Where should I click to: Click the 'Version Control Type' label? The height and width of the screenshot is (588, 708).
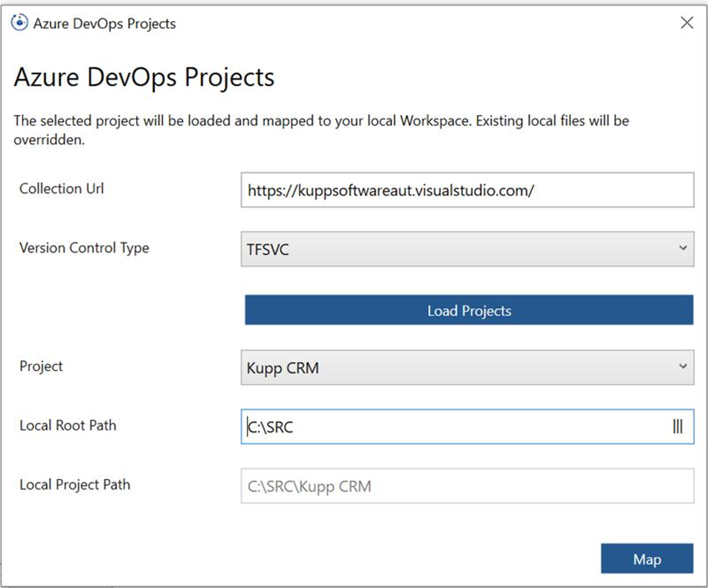tap(84, 248)
